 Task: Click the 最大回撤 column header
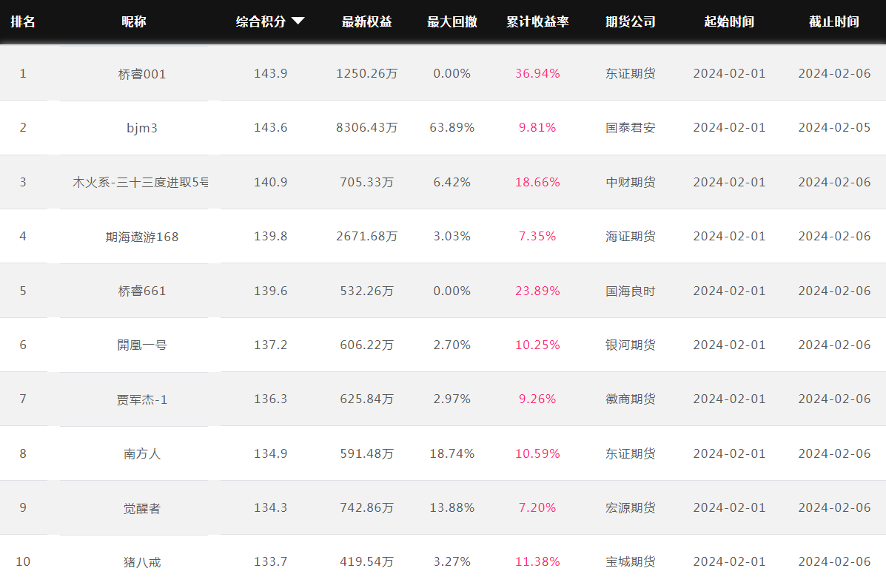(452, 21)
